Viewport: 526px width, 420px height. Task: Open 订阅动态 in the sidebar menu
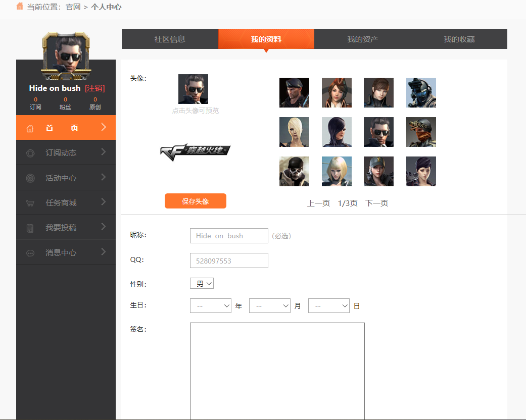coord(66,152)
